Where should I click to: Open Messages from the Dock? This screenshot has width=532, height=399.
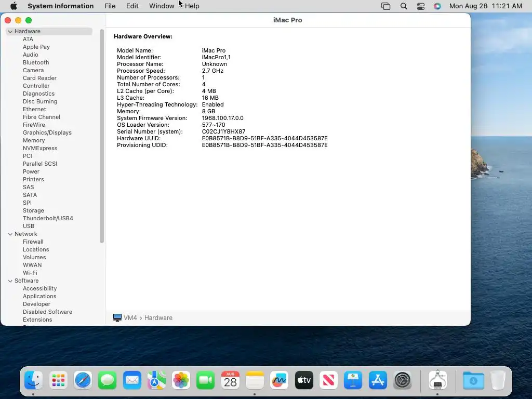point(107,380)
